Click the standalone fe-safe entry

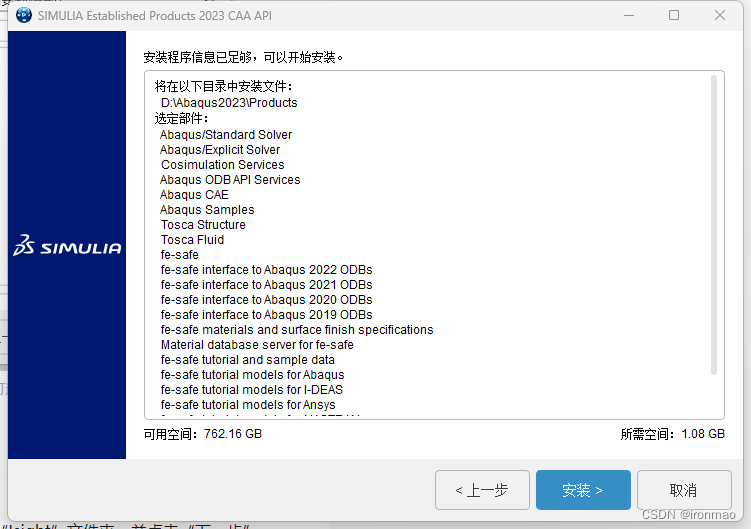coord(180,255)
